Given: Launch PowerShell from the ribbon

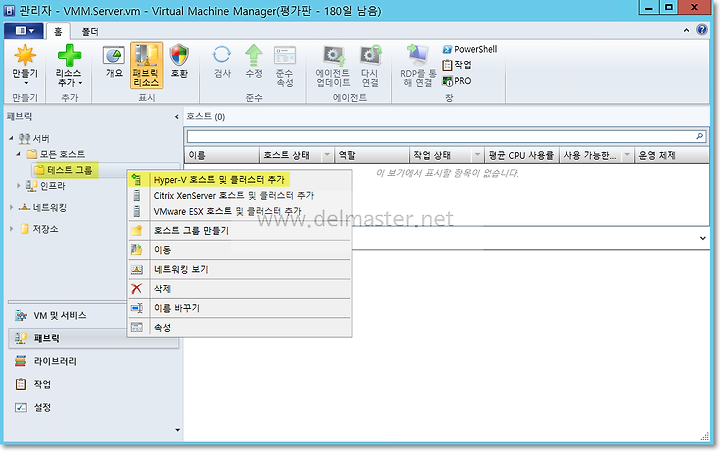Looking at the screenshot, I should click(470, 49).
